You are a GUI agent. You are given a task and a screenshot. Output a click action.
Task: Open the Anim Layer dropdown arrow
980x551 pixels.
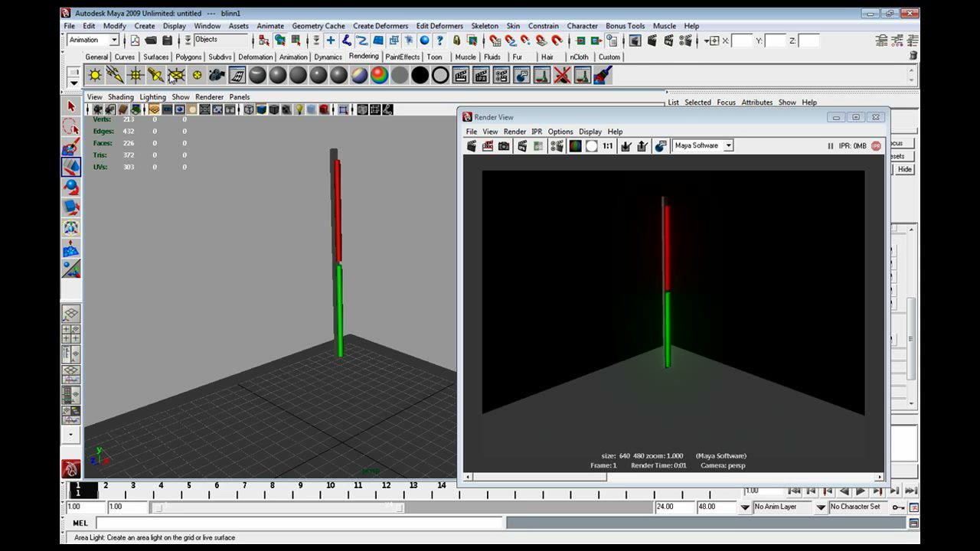745,507
